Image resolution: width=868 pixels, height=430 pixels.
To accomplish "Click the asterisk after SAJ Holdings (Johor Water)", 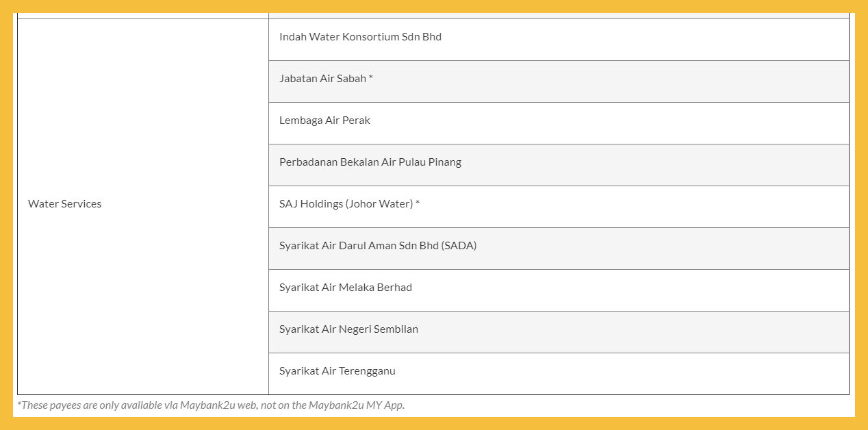I will (418, 203).
